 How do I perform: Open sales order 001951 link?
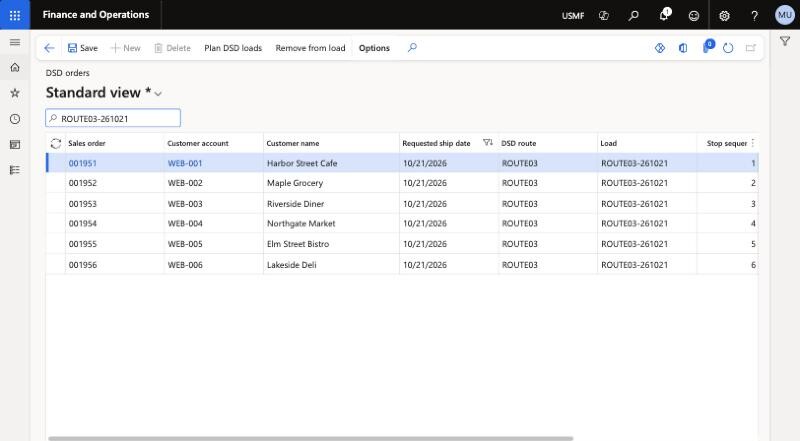pyautogui.click(x=83, y=163)
